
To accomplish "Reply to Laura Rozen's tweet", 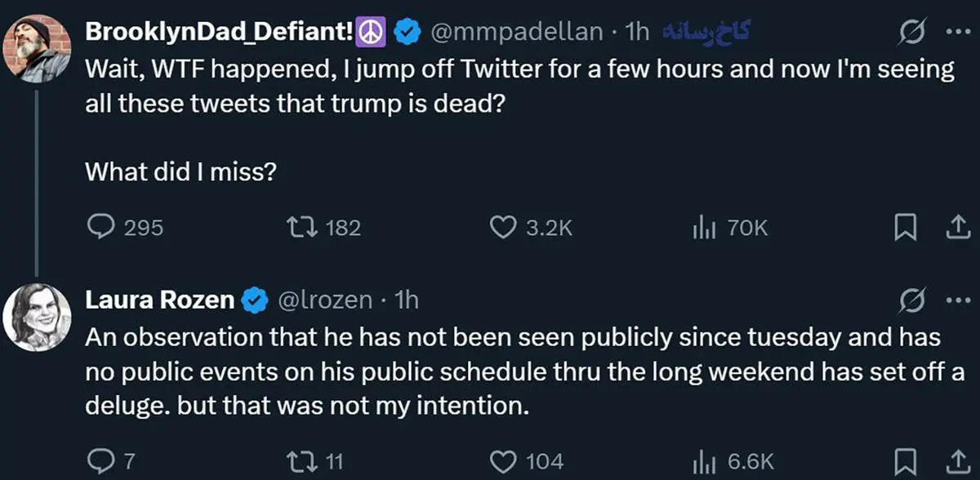I will tap(100, 461).
